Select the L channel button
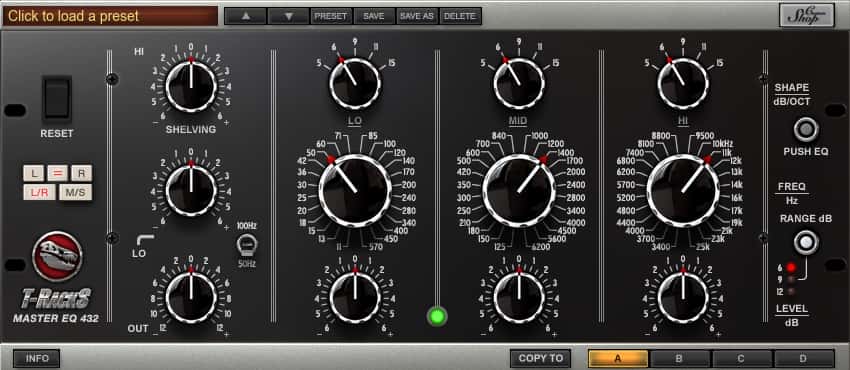This screenshot has width=850, height=370. (x=34, y=173)
